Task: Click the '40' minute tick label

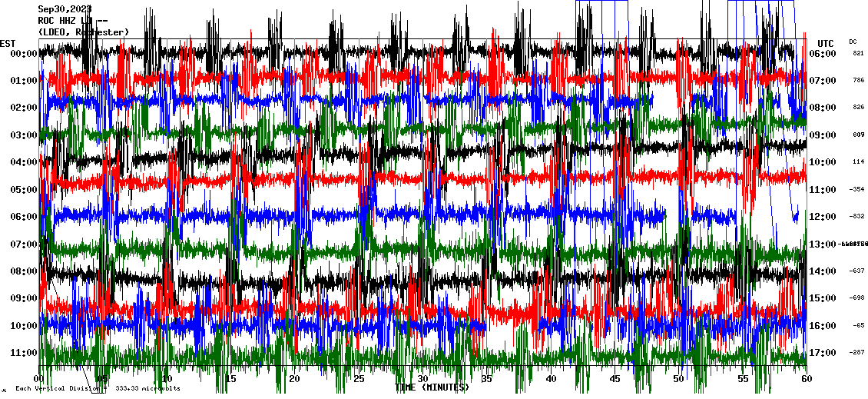Action: click(551, 379)
